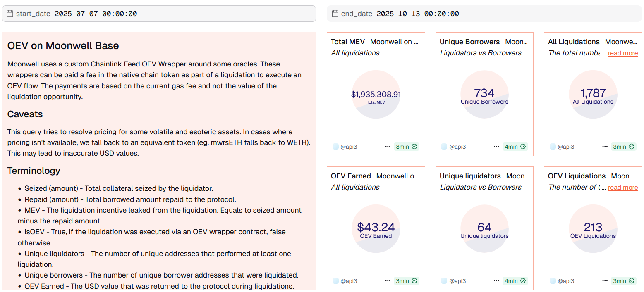The image size is (644, 292).
Task: Open the three-dot menu on OEV Earned card
Action: 388,281
